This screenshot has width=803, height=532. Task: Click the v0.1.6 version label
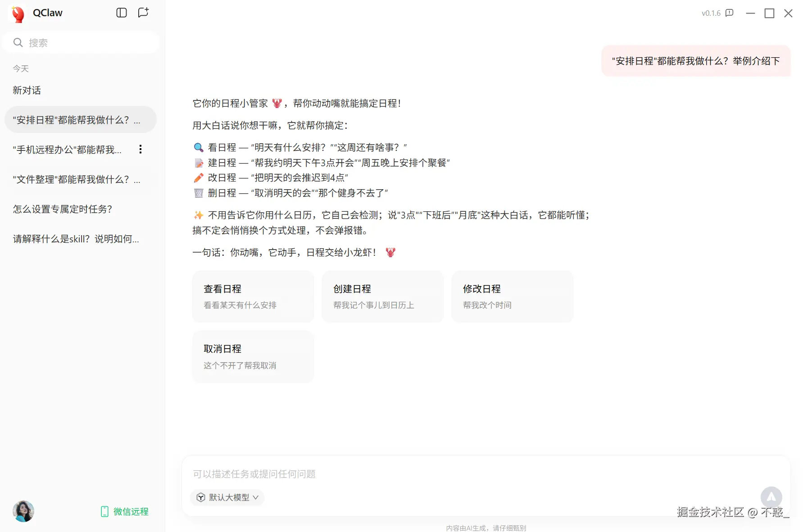[x=711, y=13]
